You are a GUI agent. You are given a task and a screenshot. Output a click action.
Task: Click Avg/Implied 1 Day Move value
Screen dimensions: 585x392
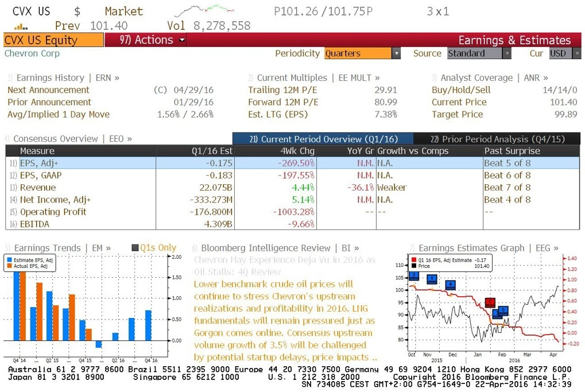click(x=185, y=115)
